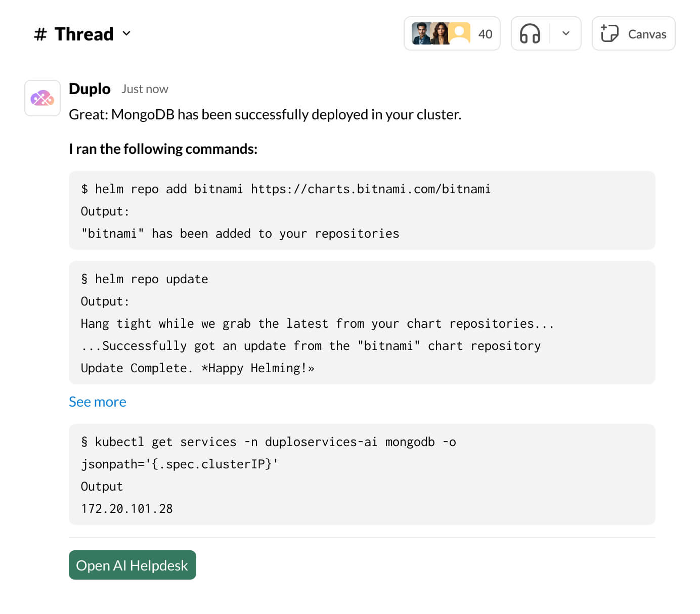This screenshot has height=614, width=700.
Task: Expand message with See more
Action: (x=98, y=402)
